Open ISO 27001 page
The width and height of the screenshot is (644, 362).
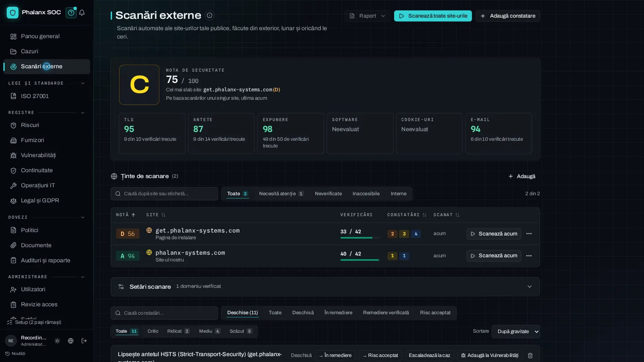coord(47,96)
